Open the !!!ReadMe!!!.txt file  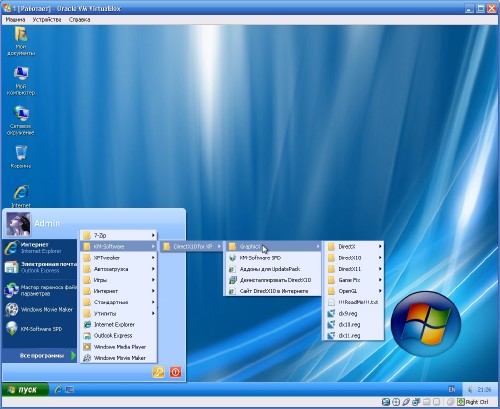354,302
